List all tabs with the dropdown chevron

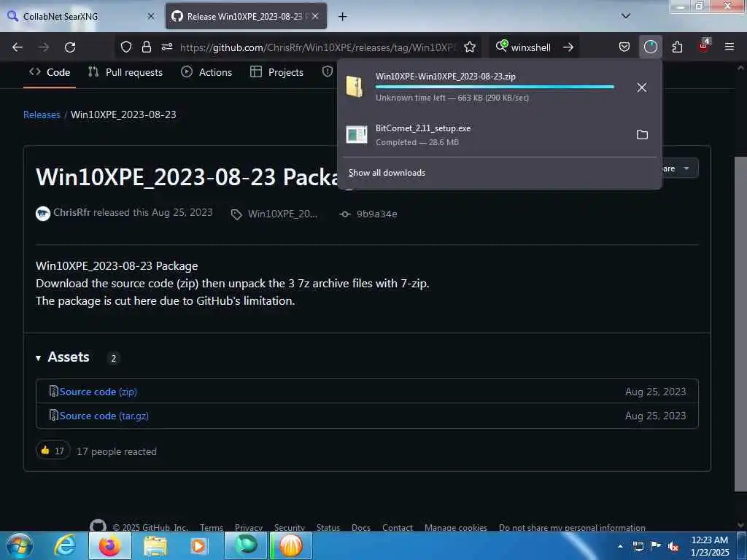pyautogui.click(x=626, y=16)
